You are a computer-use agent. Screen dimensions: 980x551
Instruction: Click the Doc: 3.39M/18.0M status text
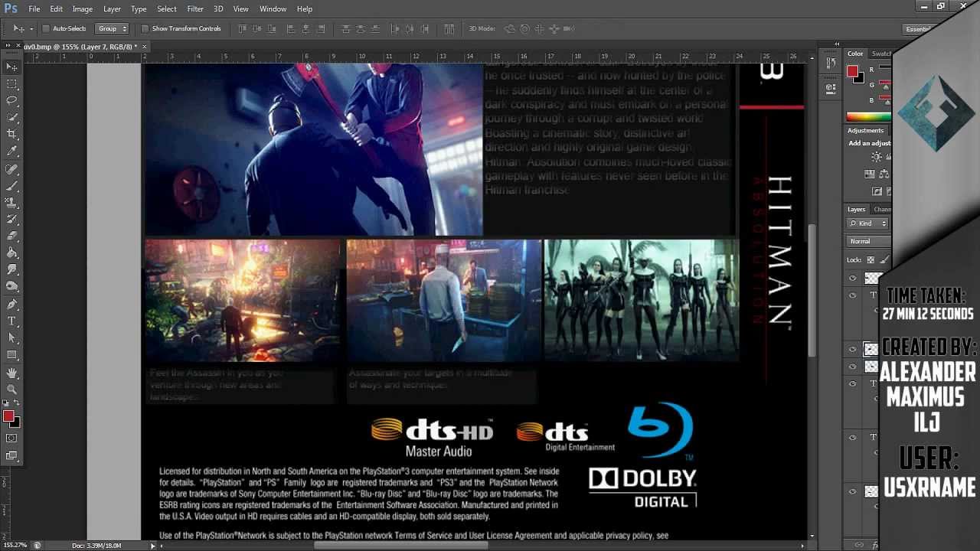coord(96,545)
